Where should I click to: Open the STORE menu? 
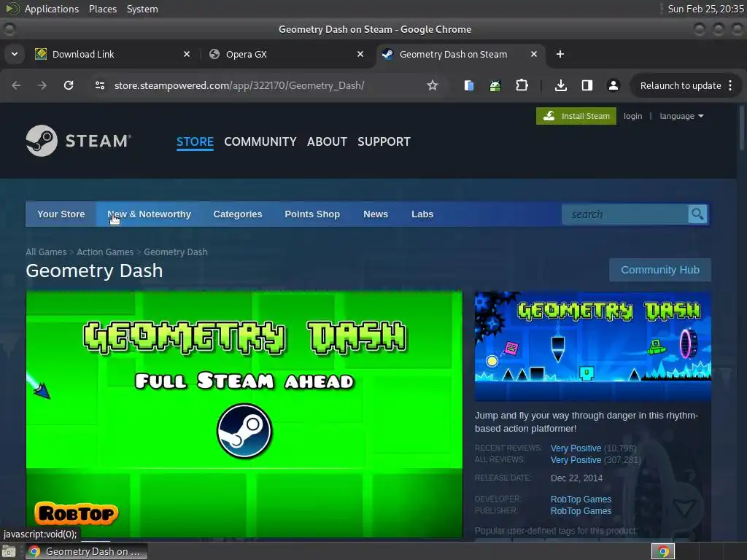coord(195,141)
